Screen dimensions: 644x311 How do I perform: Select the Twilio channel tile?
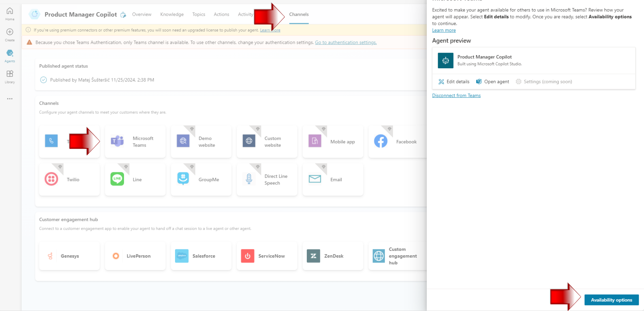pyautogui.click(x=69, y=180)
